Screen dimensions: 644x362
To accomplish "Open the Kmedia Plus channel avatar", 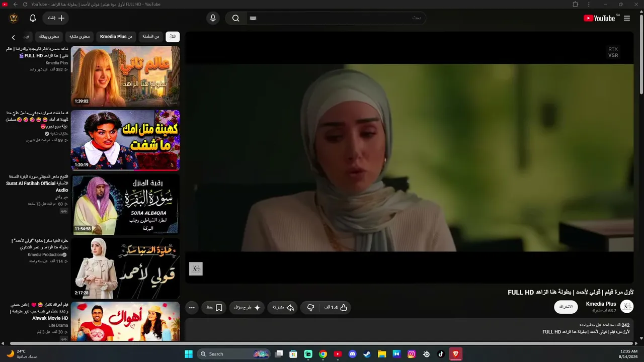I will coord(627,306).
